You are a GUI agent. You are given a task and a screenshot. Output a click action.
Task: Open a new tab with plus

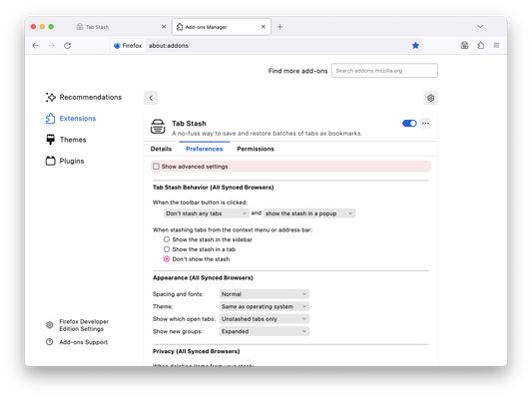(x=279, y=27)
